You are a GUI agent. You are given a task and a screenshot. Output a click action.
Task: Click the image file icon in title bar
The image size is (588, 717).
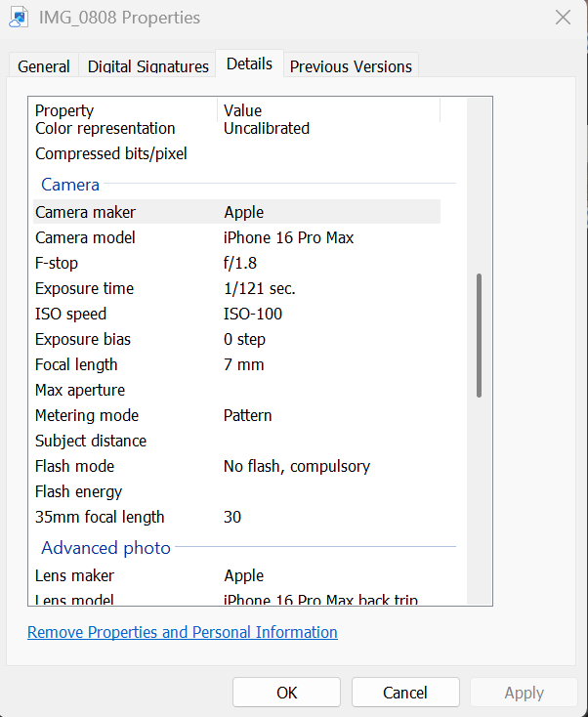[x=19, y=18]
